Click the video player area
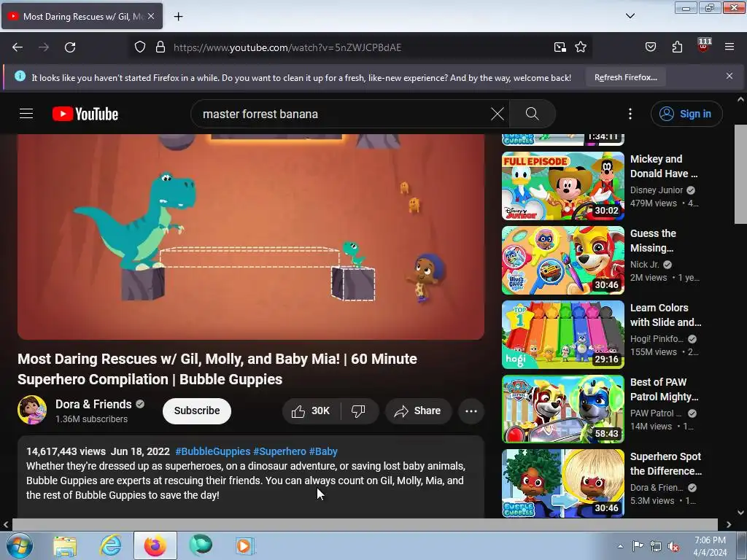The height and width of the screenshot is (560, 747). pos(251,237)
